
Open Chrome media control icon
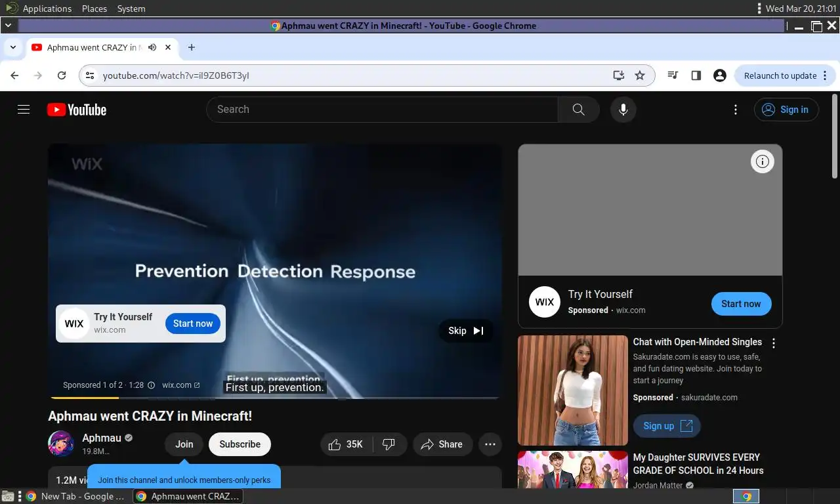(x=673, y=75)
